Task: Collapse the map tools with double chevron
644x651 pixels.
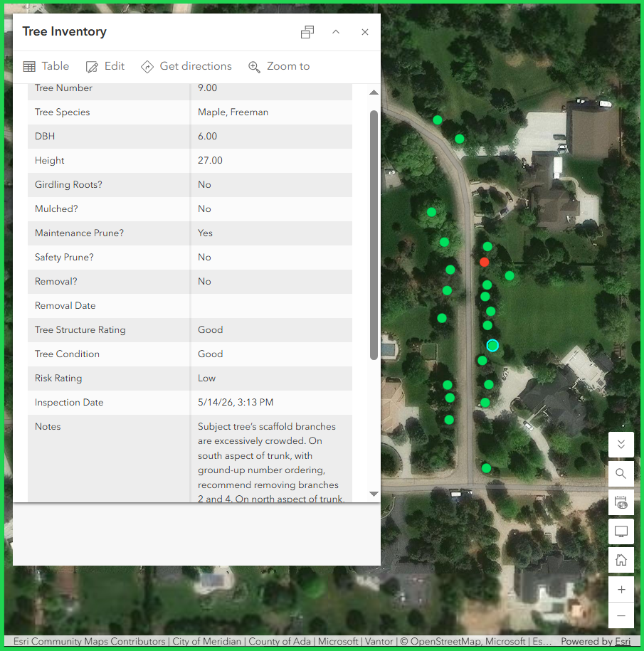Action: 621,444
